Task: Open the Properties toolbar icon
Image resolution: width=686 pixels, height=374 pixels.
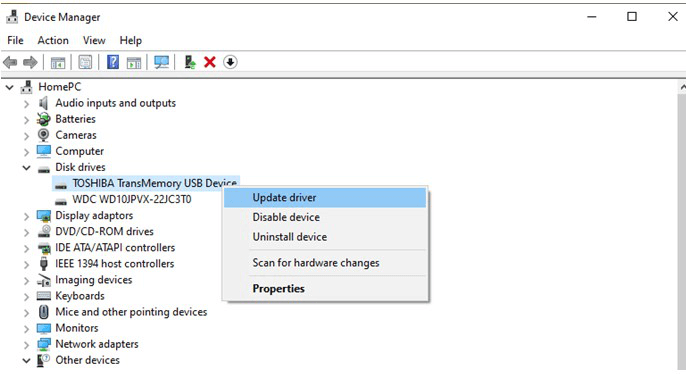Action: [85, 62]
